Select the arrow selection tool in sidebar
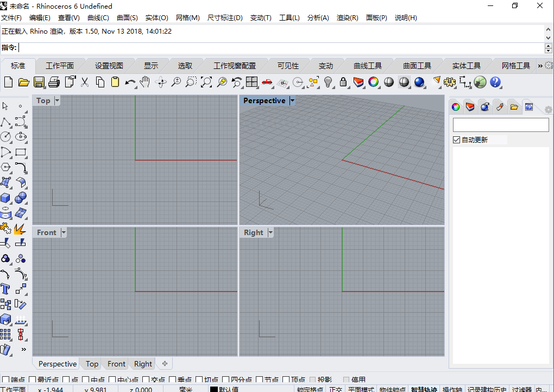This screenshot has width=554, height=392. [7, 105]
